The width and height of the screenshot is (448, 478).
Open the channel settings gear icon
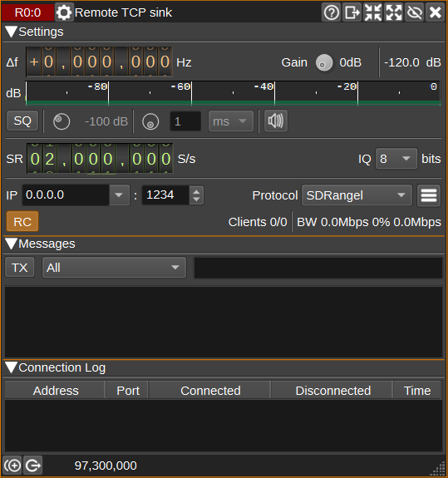[x=64, y=12]
